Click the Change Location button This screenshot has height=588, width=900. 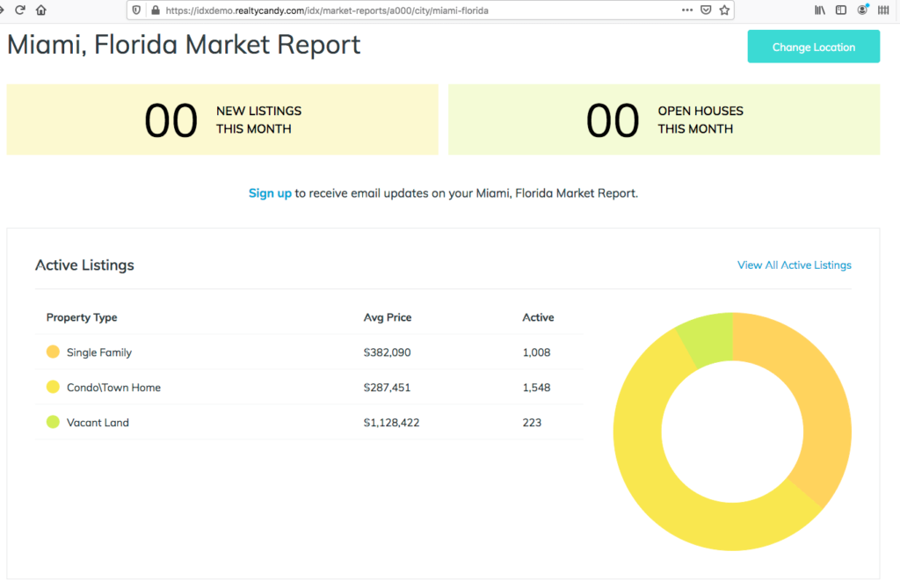813,47
